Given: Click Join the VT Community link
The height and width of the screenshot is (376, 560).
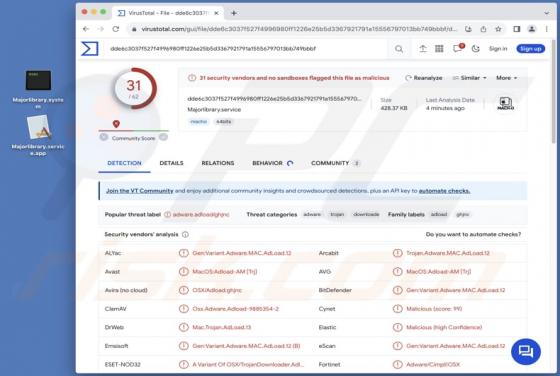Looking at the screenshot, I should [x=140, y=191].
